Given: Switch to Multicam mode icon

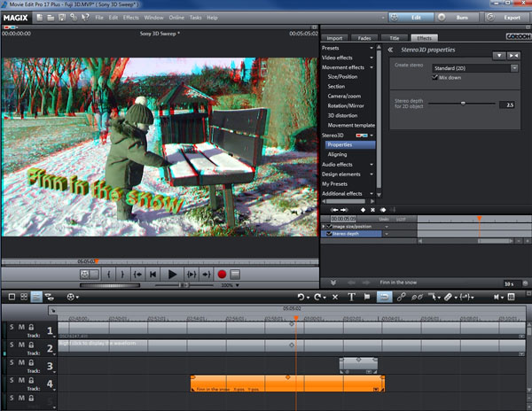Looking at the screenshot, I should [50, 297].
